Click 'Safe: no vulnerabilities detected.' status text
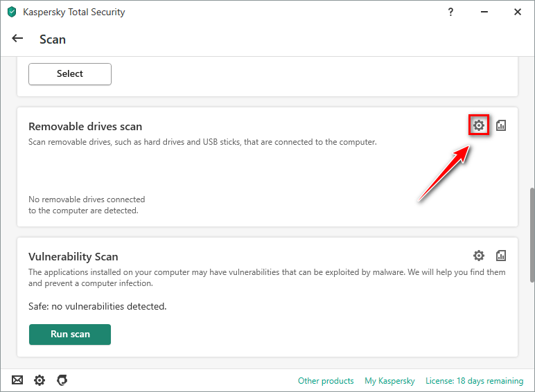 point(98,306)
